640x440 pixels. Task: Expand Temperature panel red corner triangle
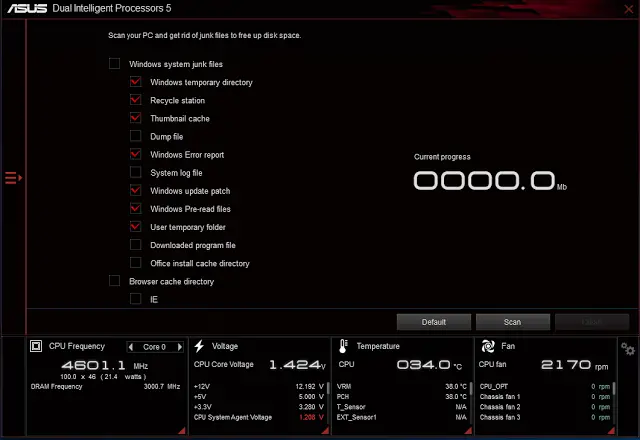(468, 430)
